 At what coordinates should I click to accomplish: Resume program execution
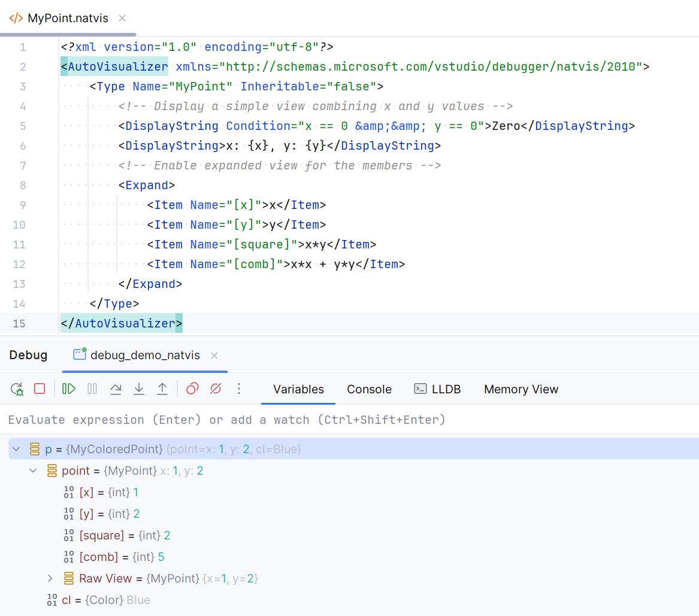point(68,389)
